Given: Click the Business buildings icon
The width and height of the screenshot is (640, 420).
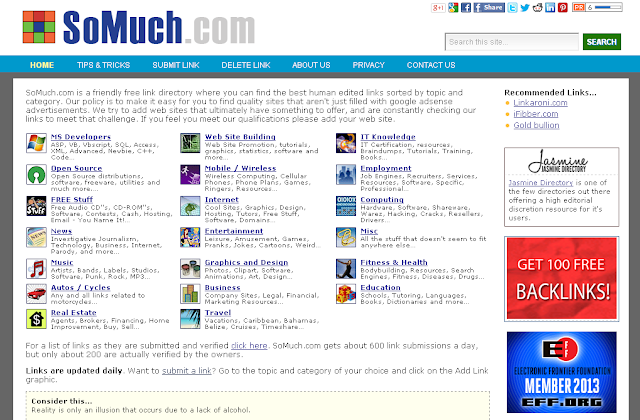Looking at the screenshot, I should point(190,294).
